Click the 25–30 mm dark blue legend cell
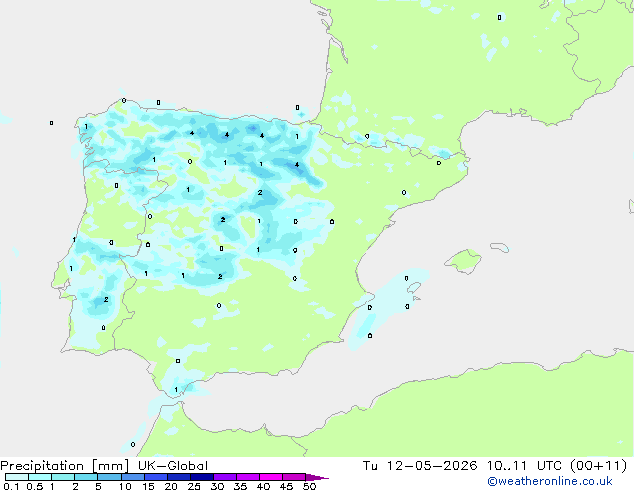Screen dimensions: 634x490 pos(202,477)
